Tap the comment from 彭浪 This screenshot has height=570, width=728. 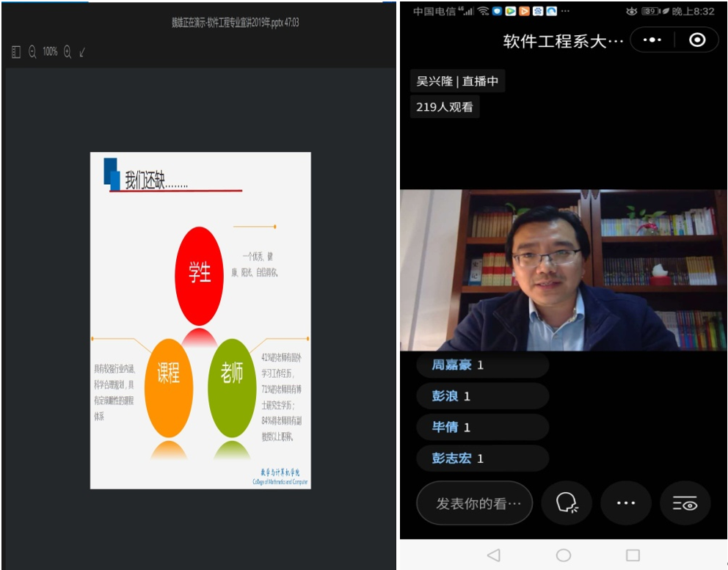tap(482, 396)
